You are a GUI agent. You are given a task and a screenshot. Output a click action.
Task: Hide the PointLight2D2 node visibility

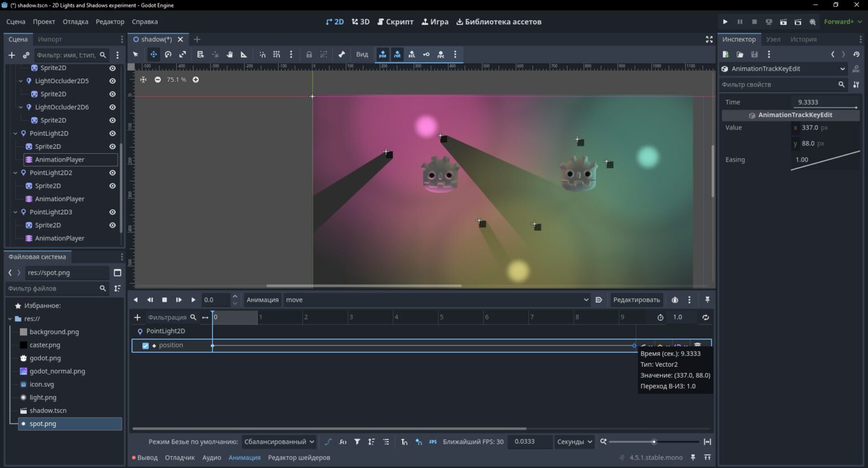click(112, 172)
